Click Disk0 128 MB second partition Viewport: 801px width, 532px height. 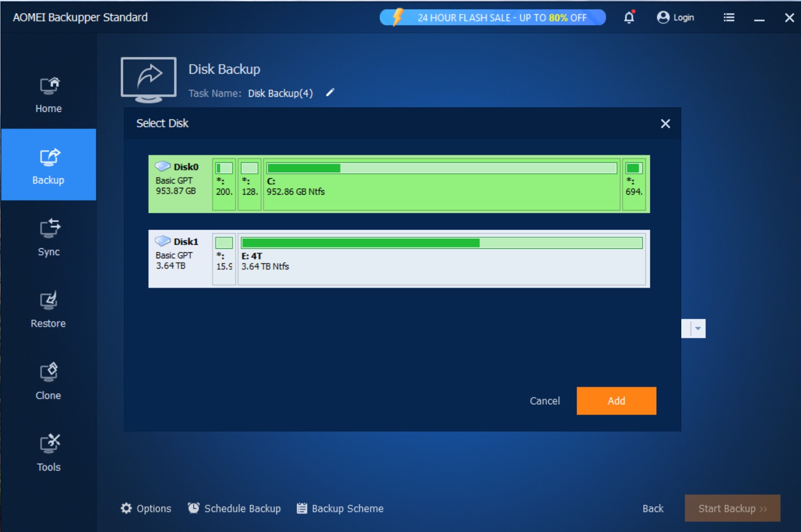(x=249, y=184)
